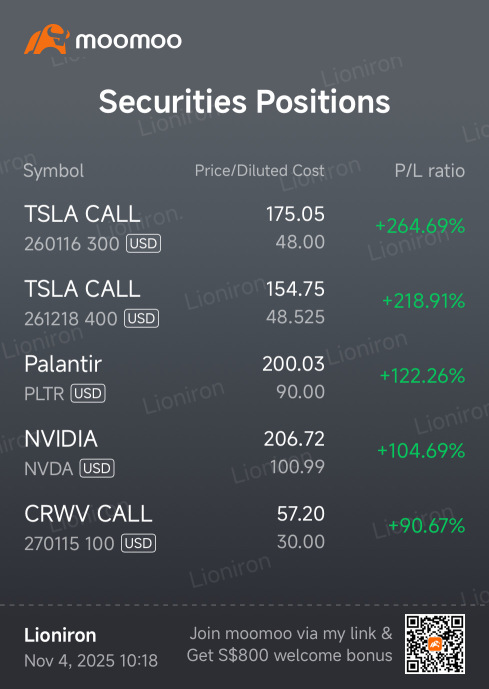Click the USD badge under first TSLA CALL

click(144, 243)
